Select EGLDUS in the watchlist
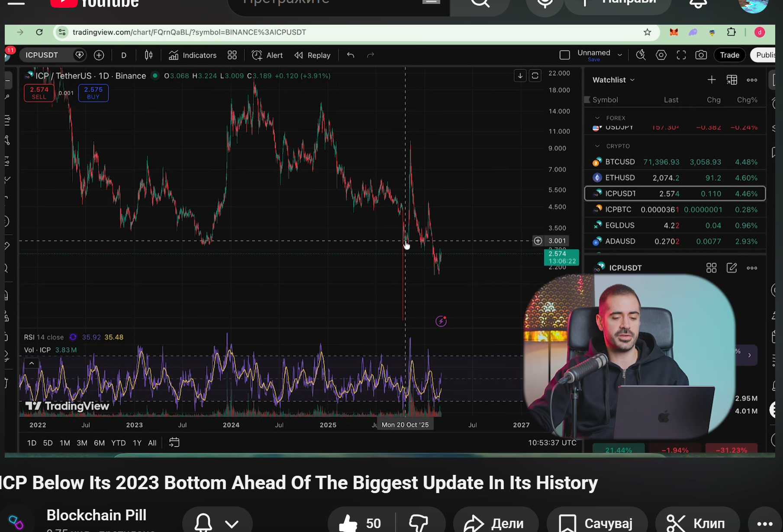Image resolution: width=783 pixels, height=532 pixels. [x=675, y=225]
